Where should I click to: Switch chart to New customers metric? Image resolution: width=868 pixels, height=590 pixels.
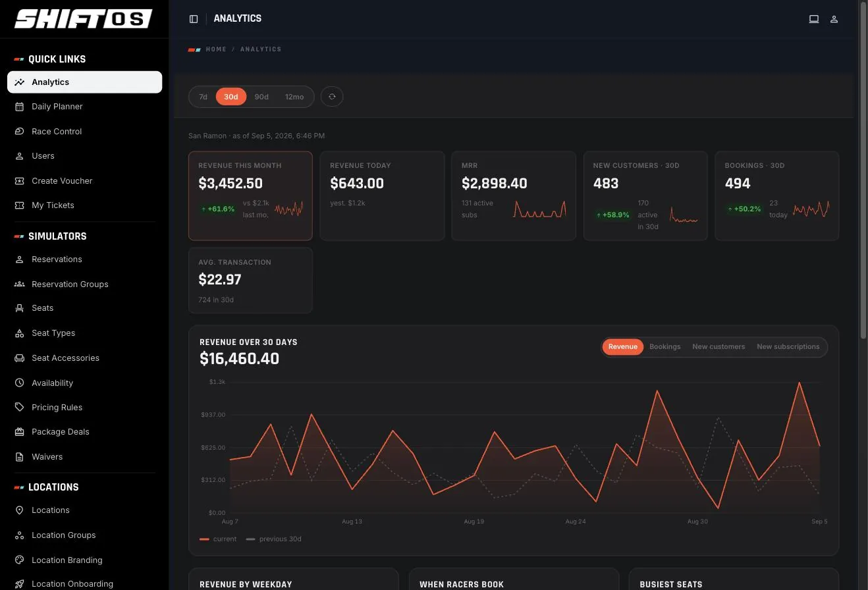pos(719,347)
